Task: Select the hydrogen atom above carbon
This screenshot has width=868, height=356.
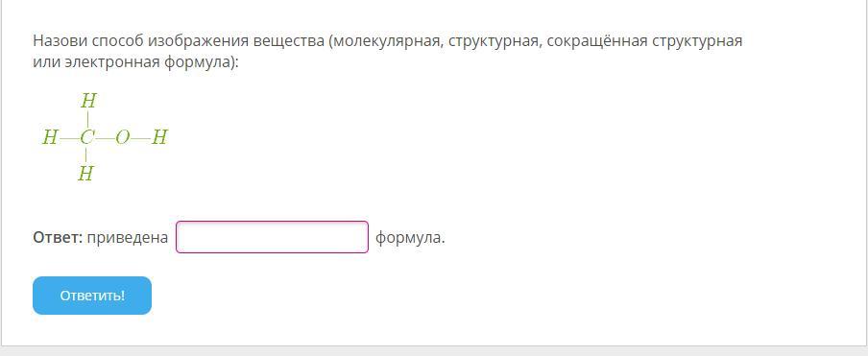Action: 88,101
